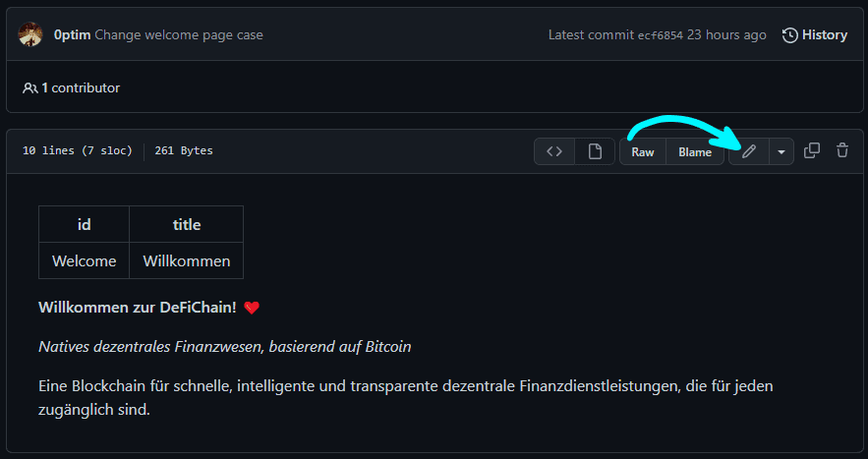Click the contributors people icon

29,88
